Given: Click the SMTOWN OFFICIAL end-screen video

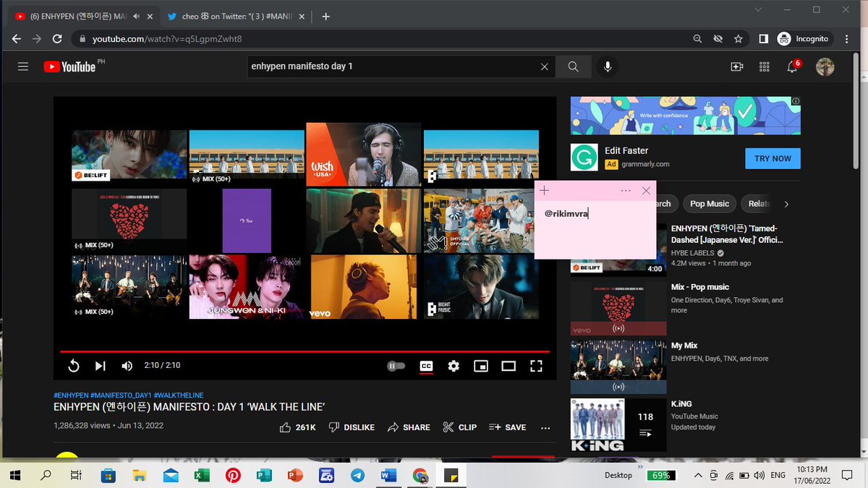Looking at the screenshot, I should click(x=481, y=221).
